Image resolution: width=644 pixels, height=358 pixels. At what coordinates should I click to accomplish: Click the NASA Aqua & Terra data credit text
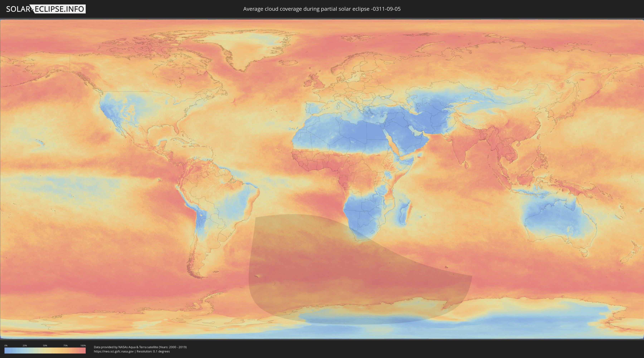pos(140,347)
